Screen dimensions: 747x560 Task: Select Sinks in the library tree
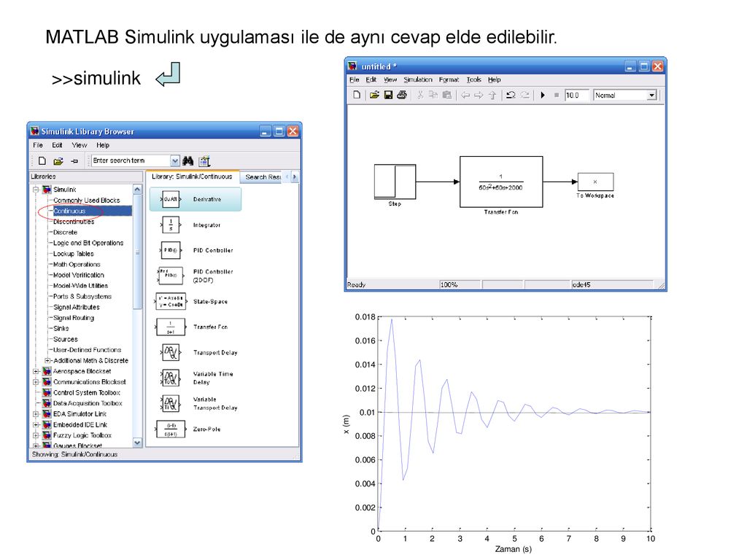click(61, 329)
